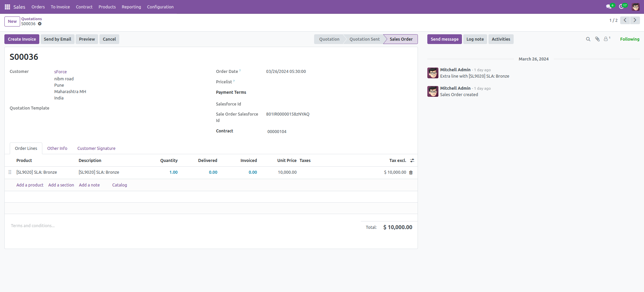
Task: Open the Pricelist dropdown field
Action: pos(339,82)
